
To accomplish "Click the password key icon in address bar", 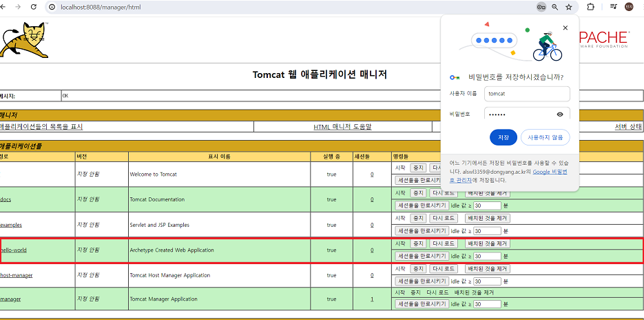I will click(x=541, y=7).
